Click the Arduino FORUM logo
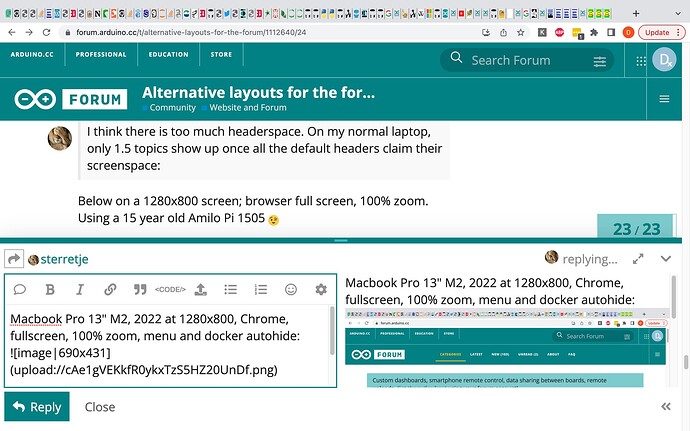This screenshot has width=690, height=431. pyautogui.click(x=70, y=99)
